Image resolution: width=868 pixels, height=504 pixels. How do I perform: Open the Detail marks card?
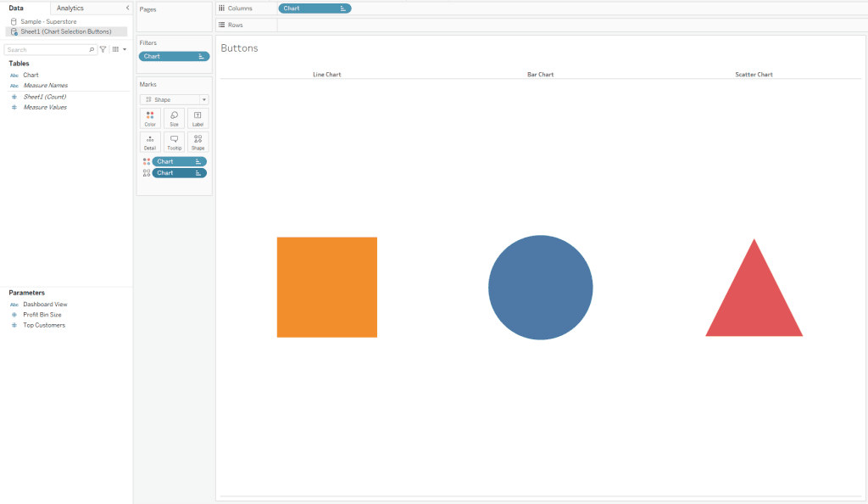[150, 142]
